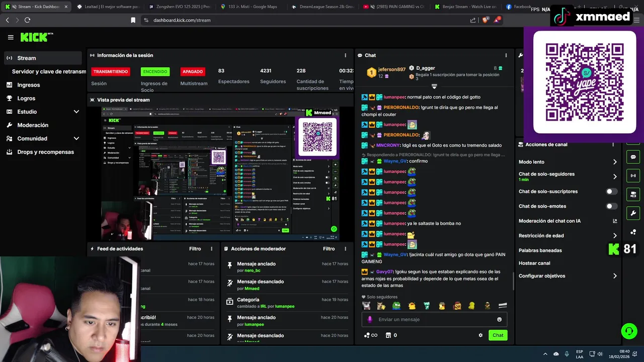Click the wrench icon in right rail
The height and width of the screenshot is (362, 644).
pyautogui.click(x=633, y=213)
